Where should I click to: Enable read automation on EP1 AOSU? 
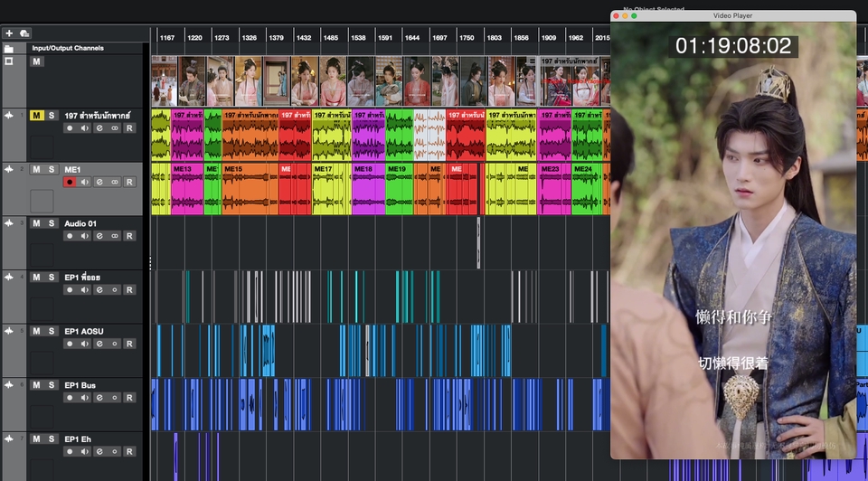129,344
